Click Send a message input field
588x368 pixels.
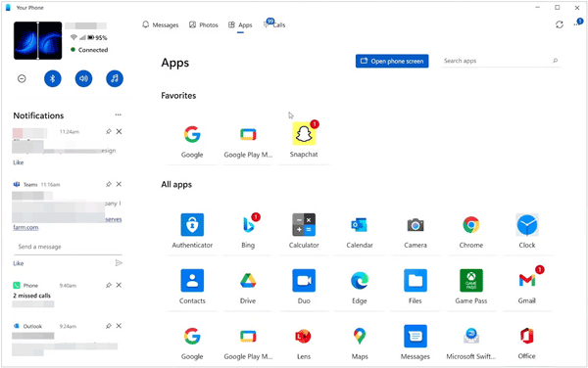coord(68,247)
